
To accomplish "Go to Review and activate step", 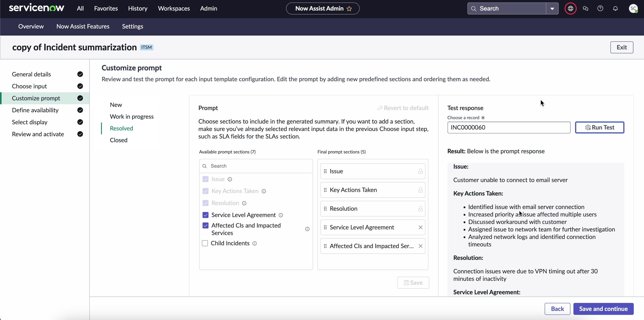I will 45,134.
